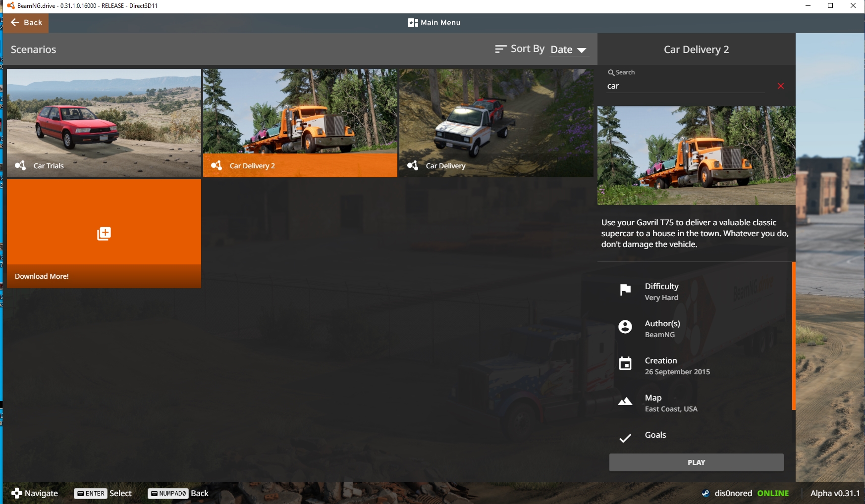Click the Difficulty flag icon
The image size is (865, 504).
click(625, 290)
